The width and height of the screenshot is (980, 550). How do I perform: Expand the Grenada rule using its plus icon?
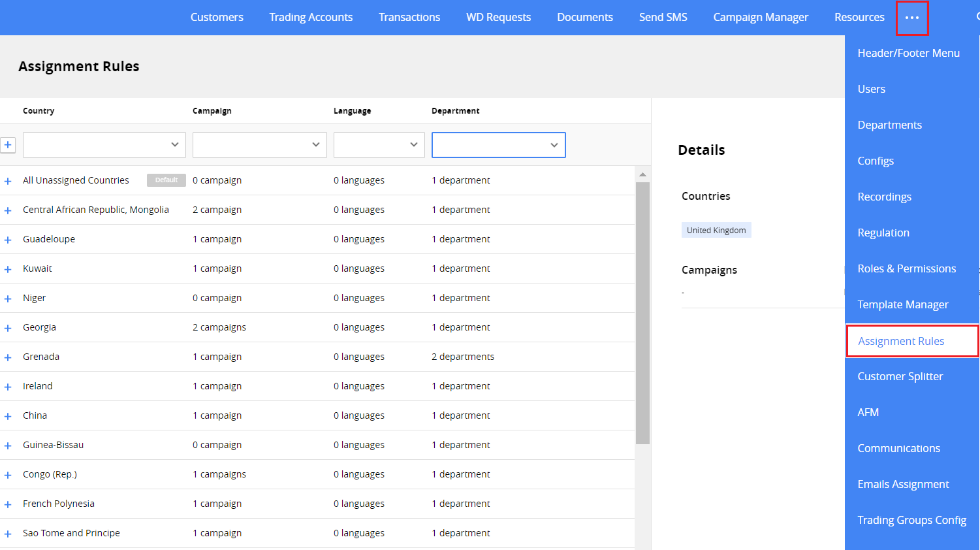tap(8, 356)
